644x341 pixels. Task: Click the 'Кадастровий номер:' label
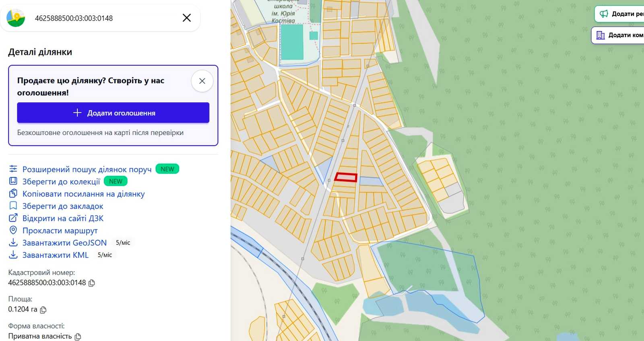point(41,272)
